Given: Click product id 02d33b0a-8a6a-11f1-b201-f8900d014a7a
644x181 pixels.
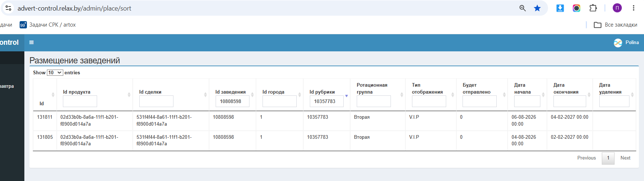Looking at the screenshot, I should pos(89,141).
